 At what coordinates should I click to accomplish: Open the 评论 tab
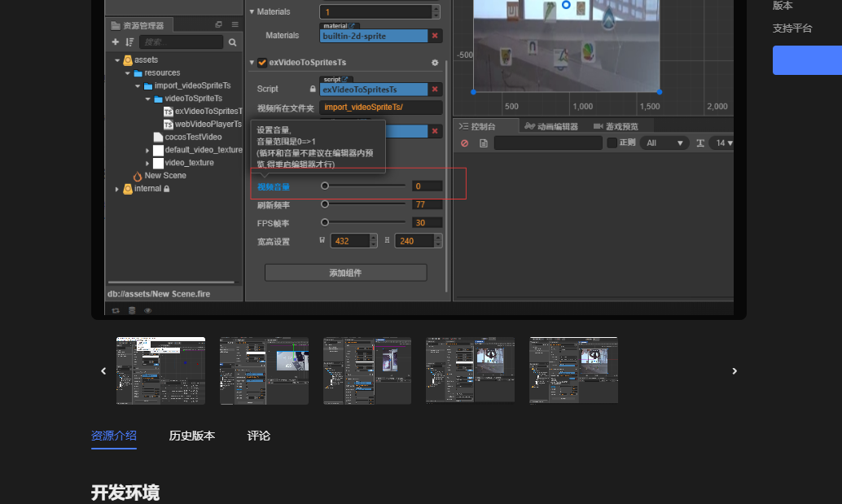tap(259, 436)
